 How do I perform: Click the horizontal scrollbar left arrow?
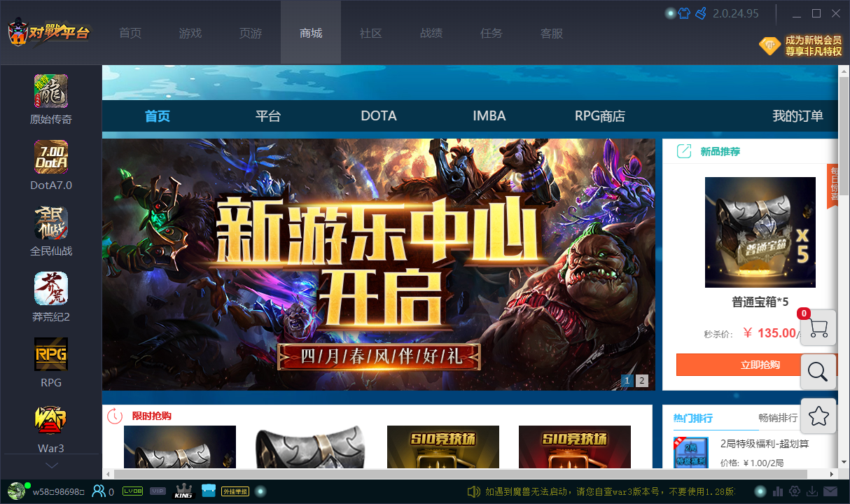pyautogui.click(x=108, y=474)
